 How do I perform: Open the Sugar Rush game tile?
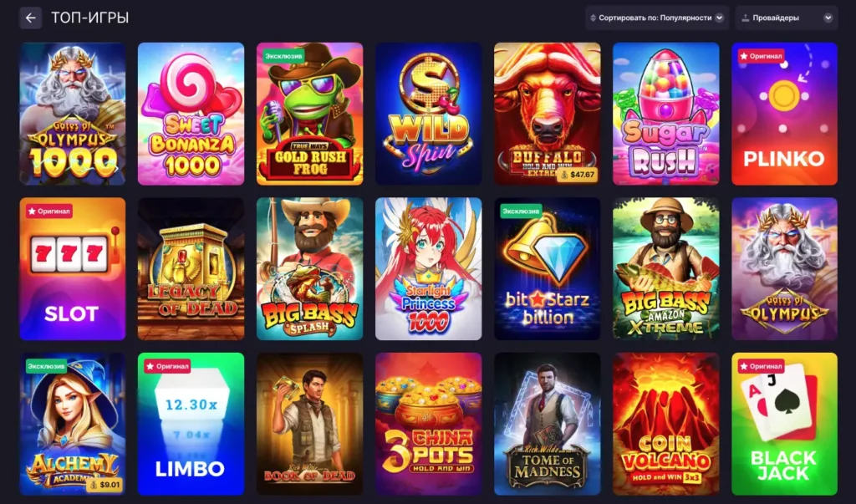tap(666, 115)
